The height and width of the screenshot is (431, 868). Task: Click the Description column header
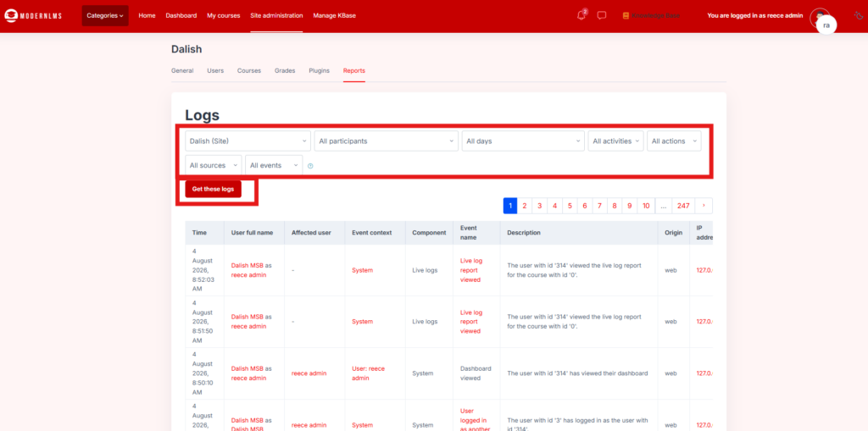[524, 233]
